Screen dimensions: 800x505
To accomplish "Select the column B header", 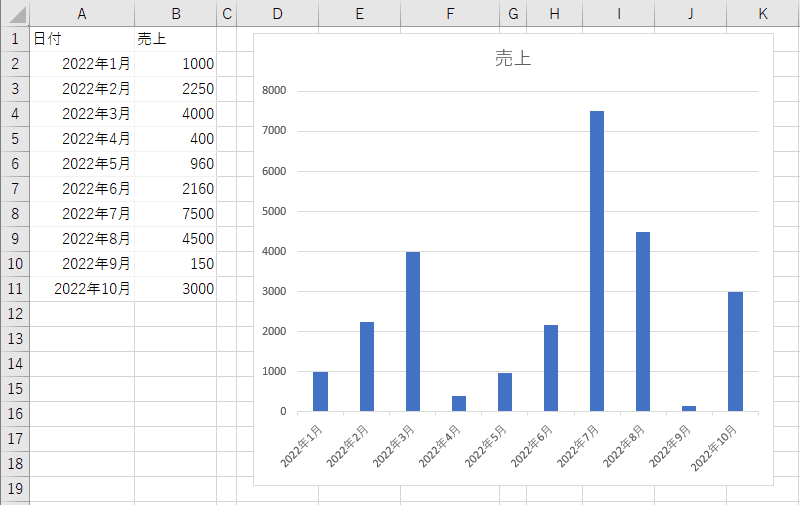I will click(175, 13).
